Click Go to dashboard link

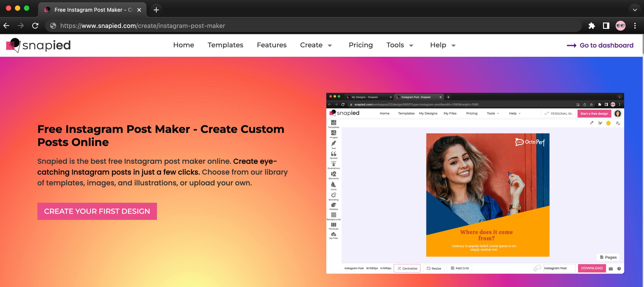pyautogui.click(x=600, y=45)
